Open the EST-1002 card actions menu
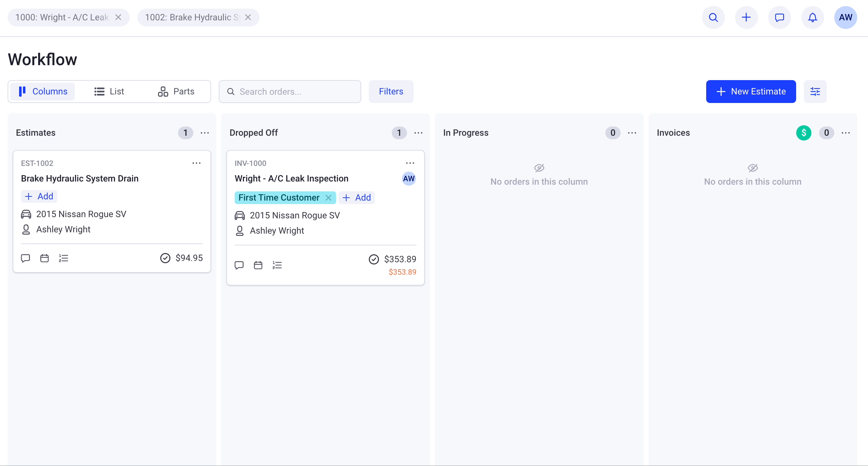The image size is (868, 466). click(x=196, y=163)
